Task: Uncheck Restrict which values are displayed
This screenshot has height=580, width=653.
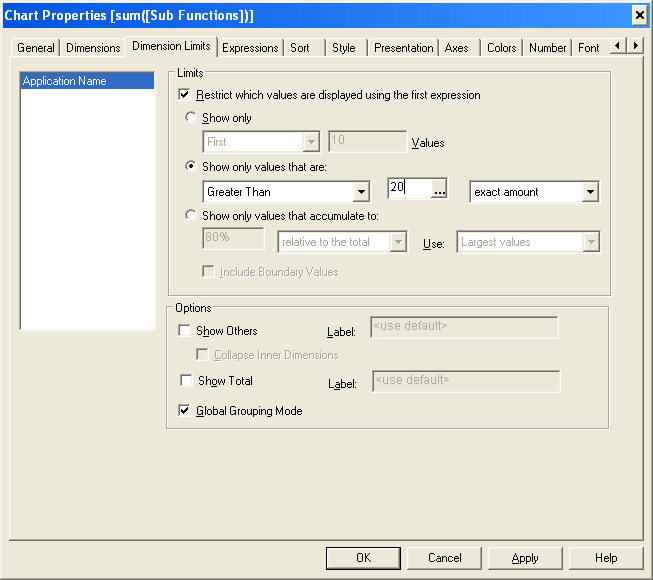Action: point(184,96)
